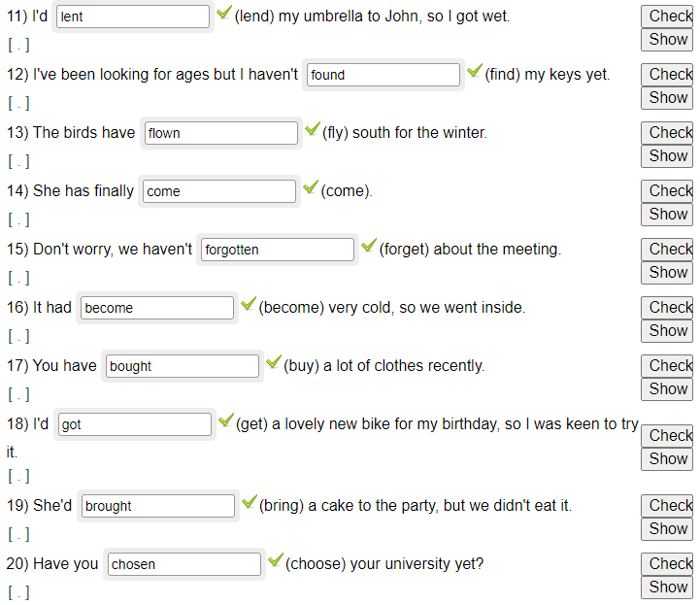This screenshot has height=605, width=700.
Task: Click the green checkmark beside 'brought'
Action: coord(249,503)
